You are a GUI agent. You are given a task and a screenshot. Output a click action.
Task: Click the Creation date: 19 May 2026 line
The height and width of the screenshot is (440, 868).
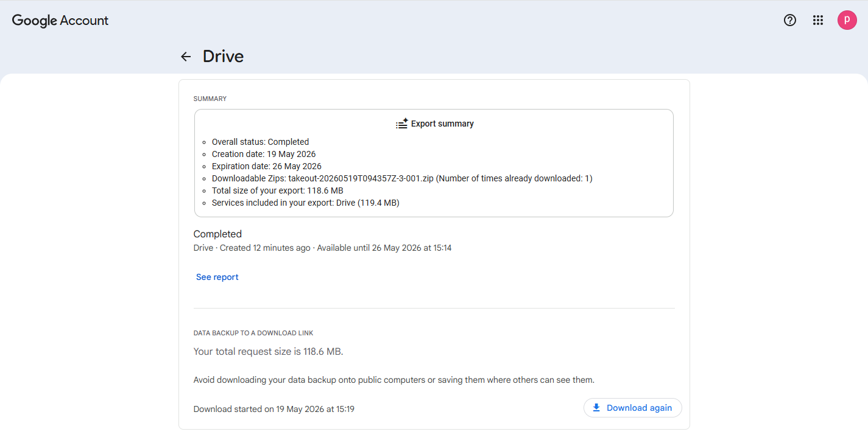pyautogui.click(x=264, y=154)
